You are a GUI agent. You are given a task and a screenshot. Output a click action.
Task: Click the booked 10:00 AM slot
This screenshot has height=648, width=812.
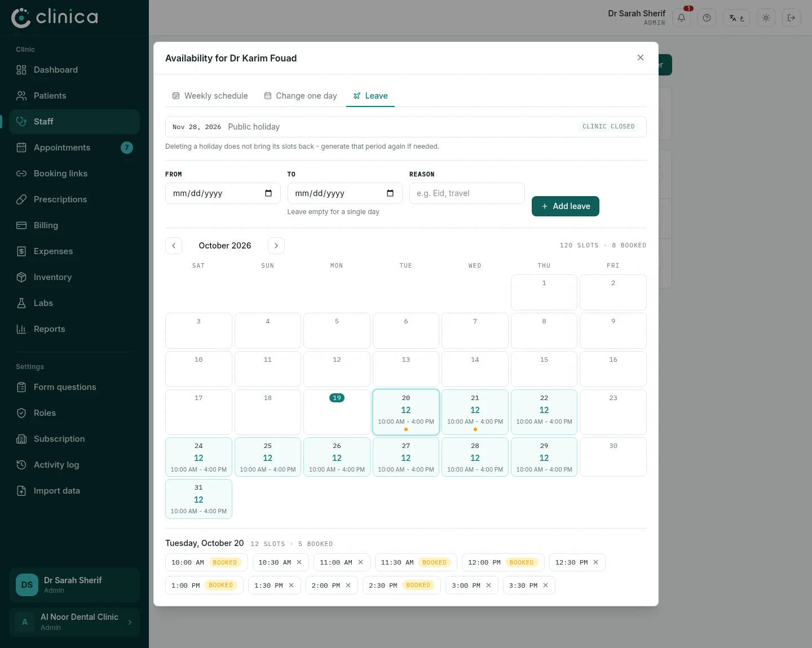pos(206,562)
